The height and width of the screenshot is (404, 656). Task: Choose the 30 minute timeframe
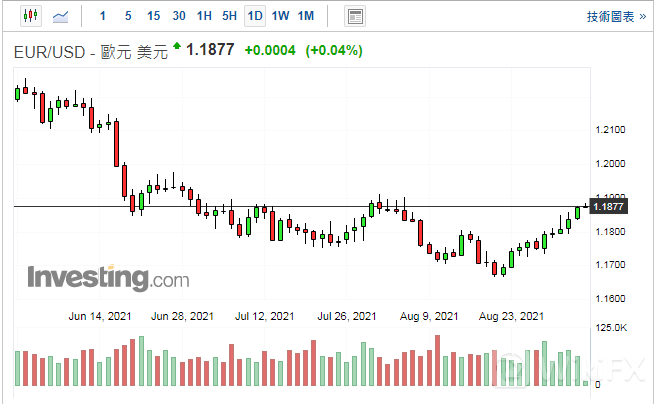179,16
